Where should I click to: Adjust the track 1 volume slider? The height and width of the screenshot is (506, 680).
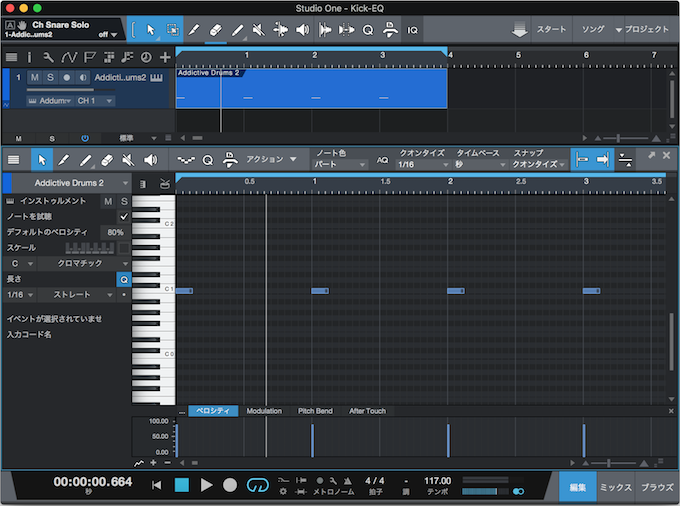click(x=71, y=90)
